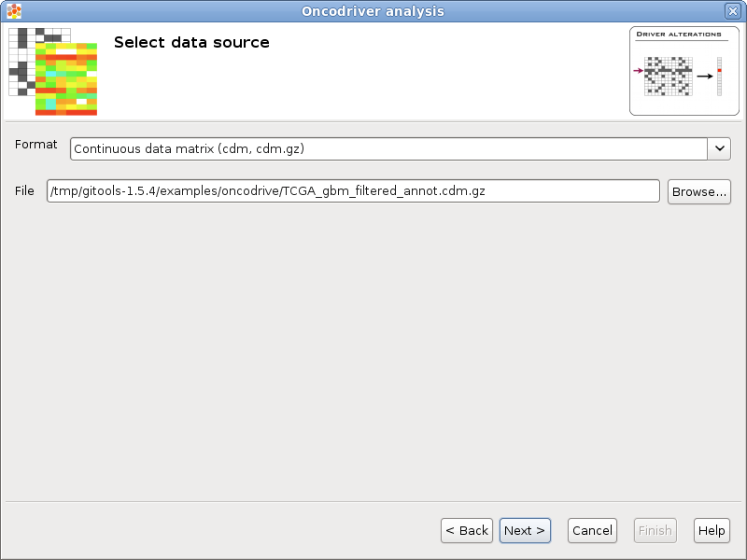This screenshot has width=747, height=560.
Task: Open the Continuous data matrix format combo box
Action: point(401,148)
